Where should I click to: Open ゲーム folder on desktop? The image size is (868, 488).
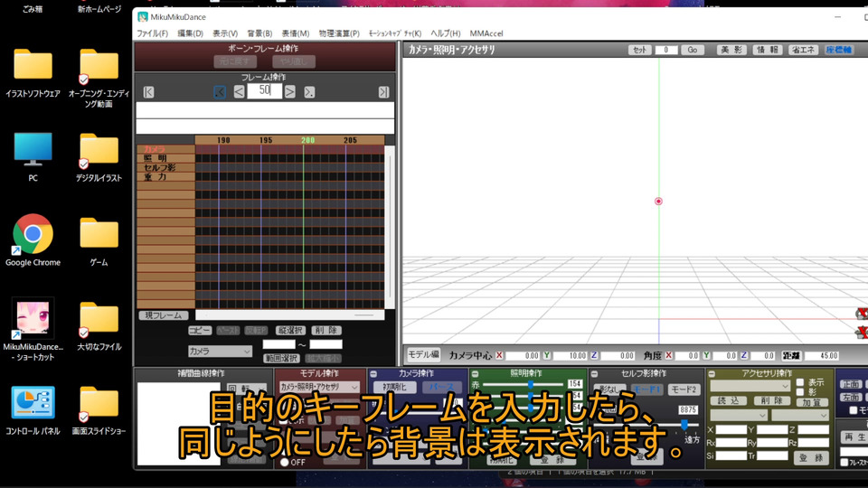[x=99, y=241]
